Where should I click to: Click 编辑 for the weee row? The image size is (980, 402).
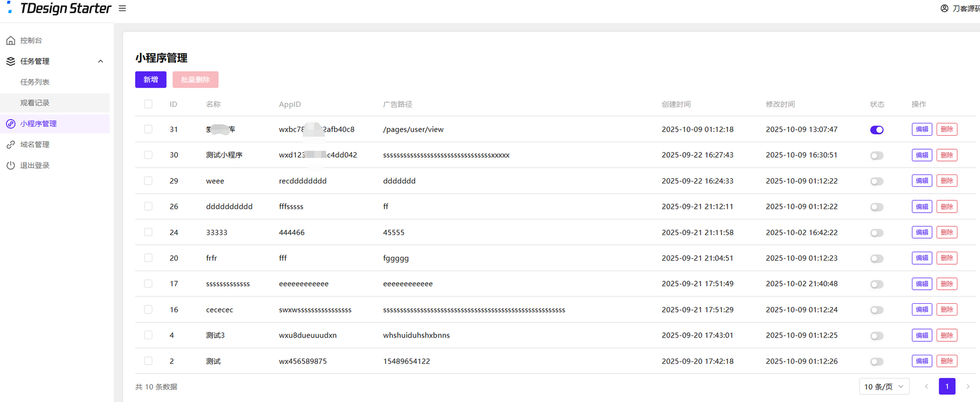pos(922,181)
